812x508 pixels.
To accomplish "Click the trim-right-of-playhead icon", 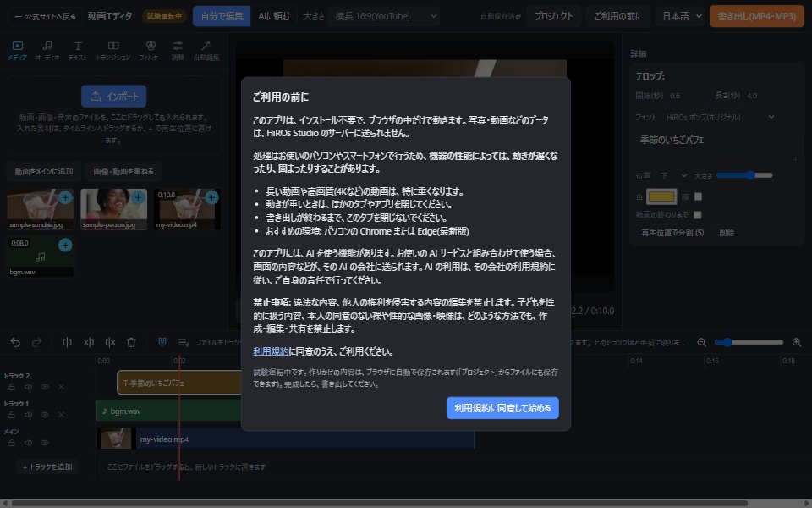I will pyautogui.click(x=110, y=343).
